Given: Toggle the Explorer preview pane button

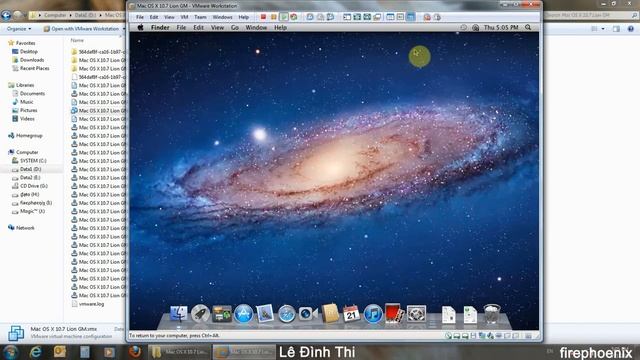Looking at the screenshot, I should 616,29.
